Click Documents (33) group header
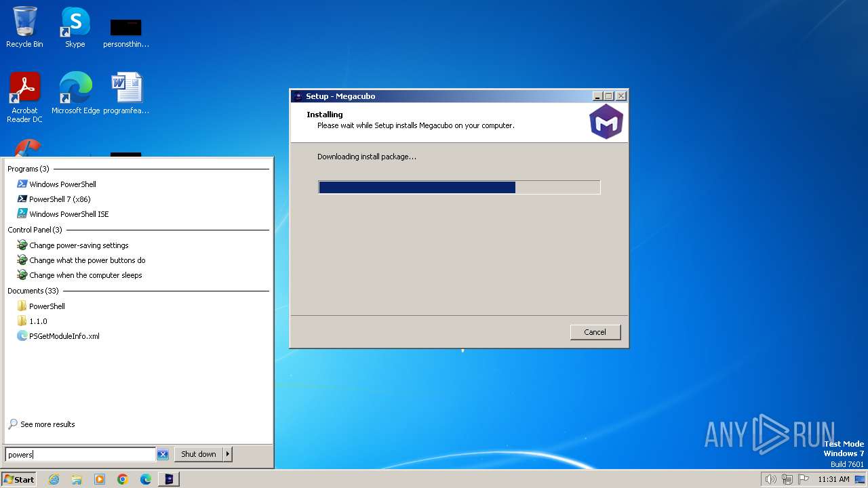The height and width of the screenshot is (488, 868). tap(33, 291)
